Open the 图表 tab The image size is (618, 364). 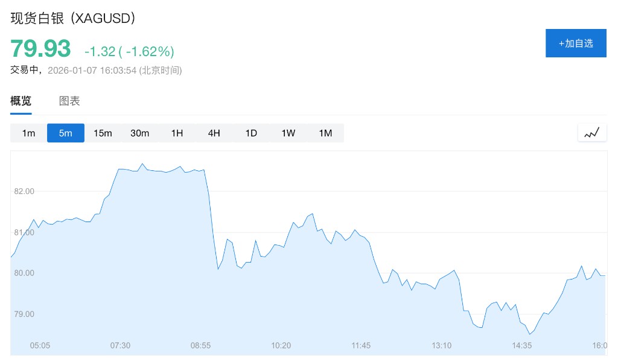(69, 101)
